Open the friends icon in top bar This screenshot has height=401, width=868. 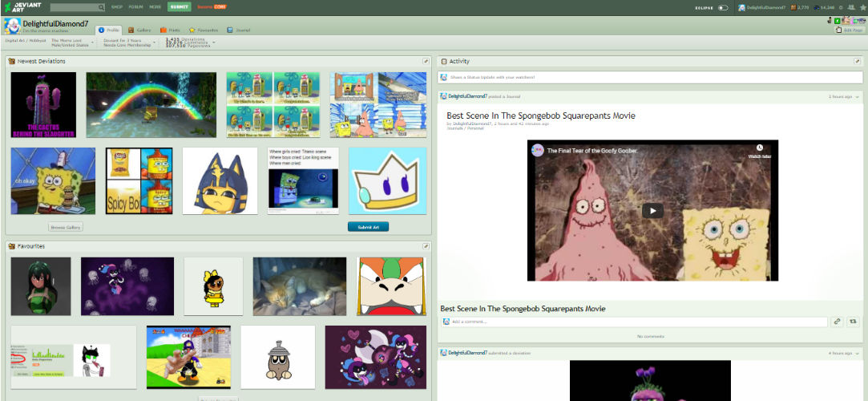click(850, 8)
